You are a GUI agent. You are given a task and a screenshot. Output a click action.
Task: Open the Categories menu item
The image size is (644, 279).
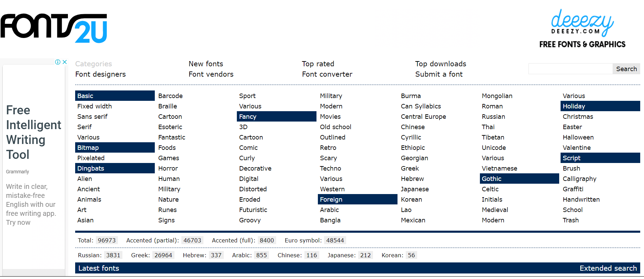tap(93, 64)
